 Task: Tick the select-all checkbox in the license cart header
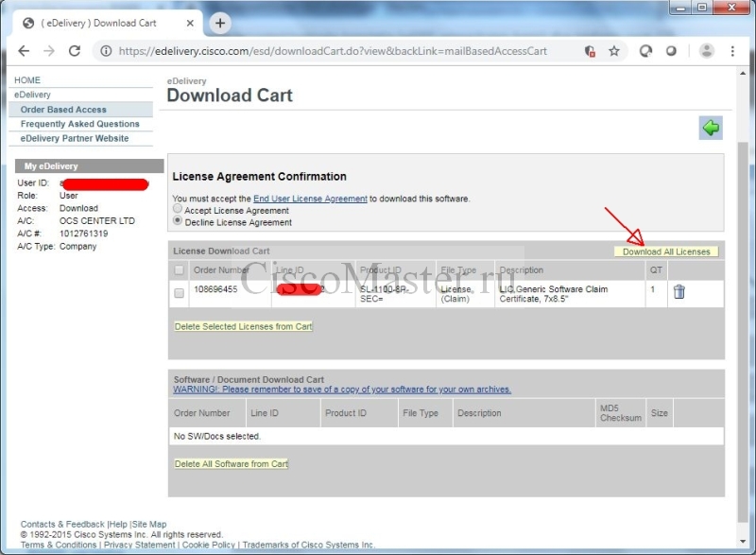pyautogui.click(x=179, y=270)
